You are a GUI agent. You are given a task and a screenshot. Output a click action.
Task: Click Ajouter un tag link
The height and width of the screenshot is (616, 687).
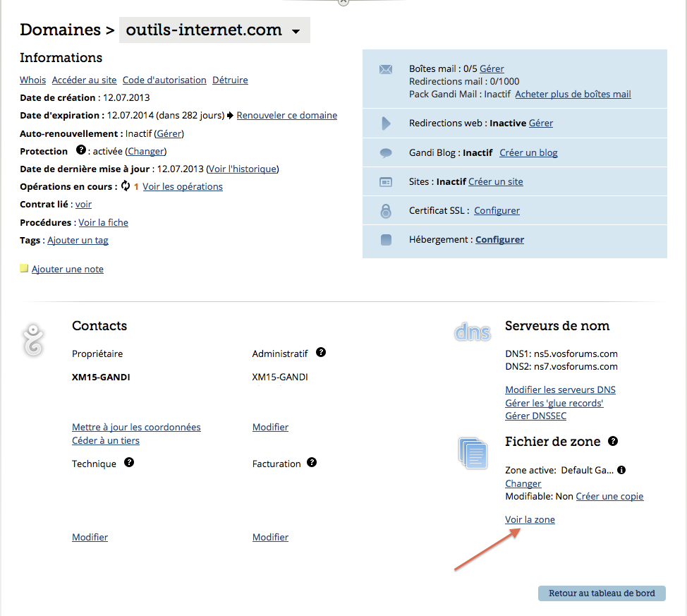78,241
